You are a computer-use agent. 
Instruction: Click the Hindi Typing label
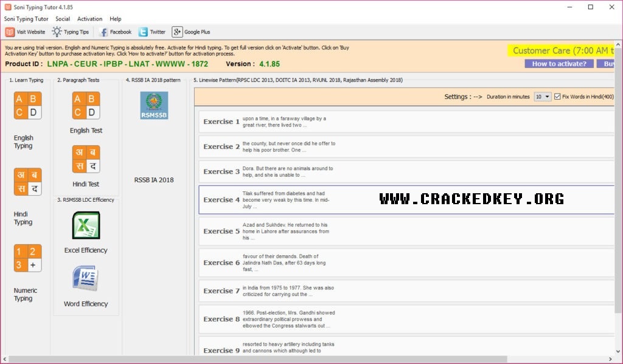tap(23, 218)
